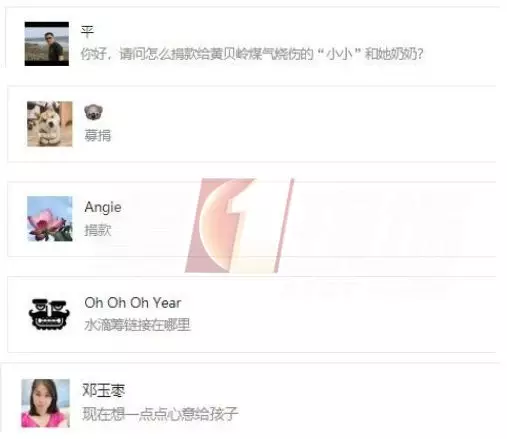The width and height of the screenshot is (507, 439).
Task: Click Angie's 捐款 message
Action: 97,230
